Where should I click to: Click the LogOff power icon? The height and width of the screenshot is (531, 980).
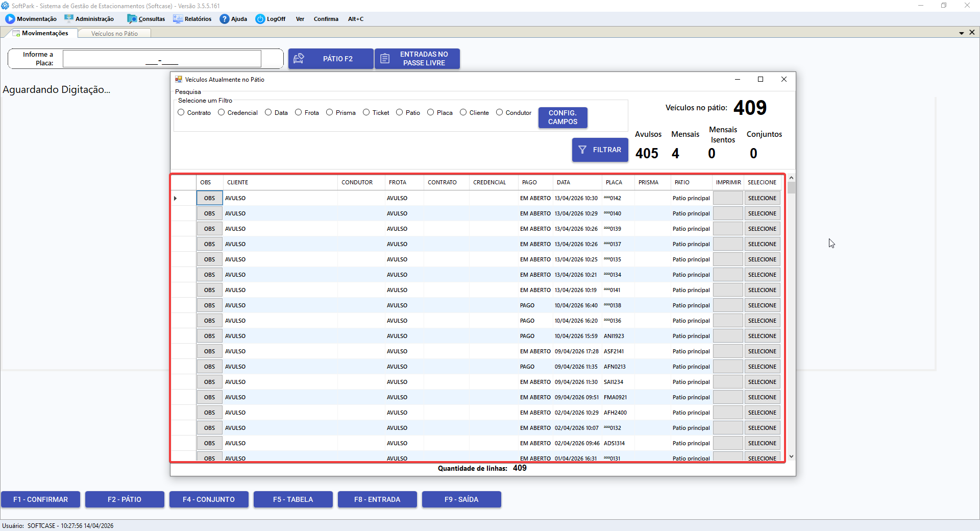[260, 19]
